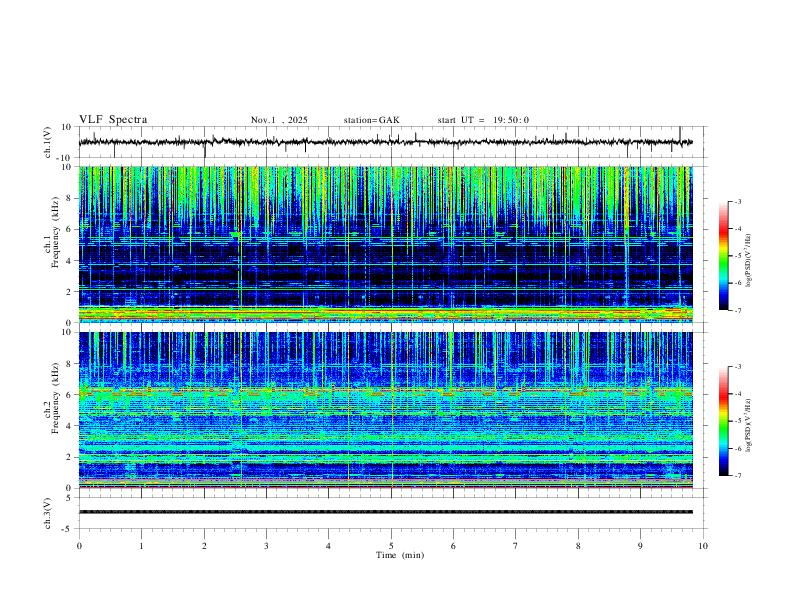Click the -5 value on ch.1 colorbar
Viewport: 792px width, 612px height.
click(x=737, y=256)
